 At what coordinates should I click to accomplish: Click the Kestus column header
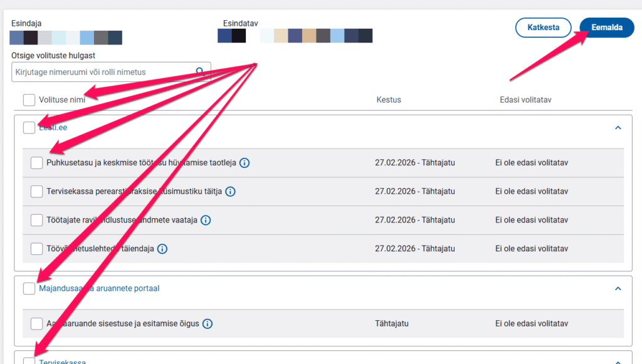[389, 100]
